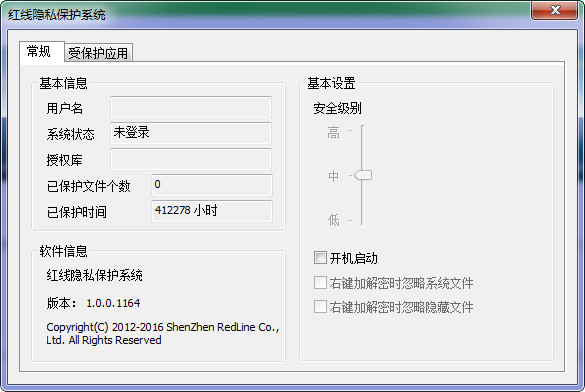Click the 中 security level label
The width and height of the screenshot is (585, 392).
point(334,176)
